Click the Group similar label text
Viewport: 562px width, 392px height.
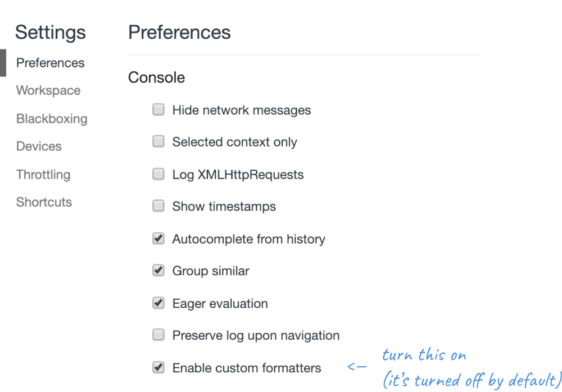pos(211,271)
